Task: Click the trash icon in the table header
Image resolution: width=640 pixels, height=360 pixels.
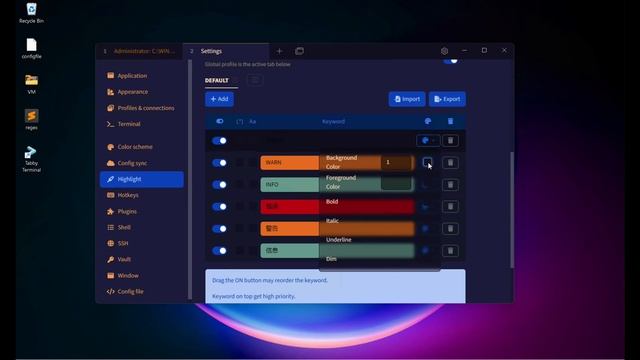Action: click(450, 121)
